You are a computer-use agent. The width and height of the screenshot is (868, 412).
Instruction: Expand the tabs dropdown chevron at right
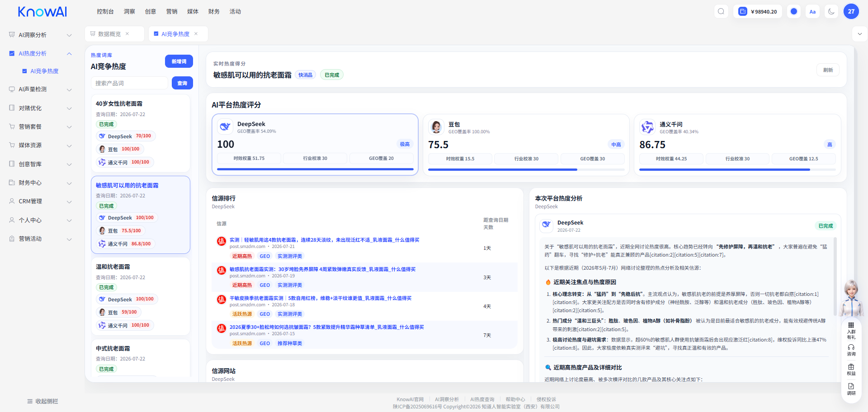pyautogui.click(x=860, y=34)
